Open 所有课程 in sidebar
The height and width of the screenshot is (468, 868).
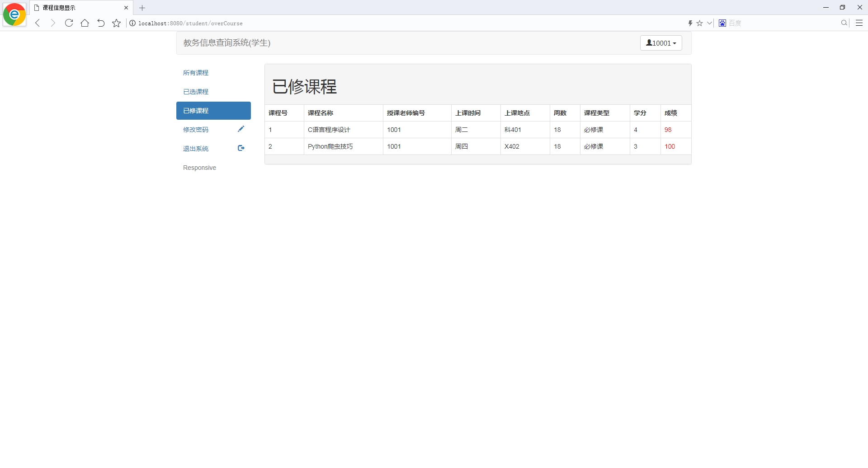(196, 73)
